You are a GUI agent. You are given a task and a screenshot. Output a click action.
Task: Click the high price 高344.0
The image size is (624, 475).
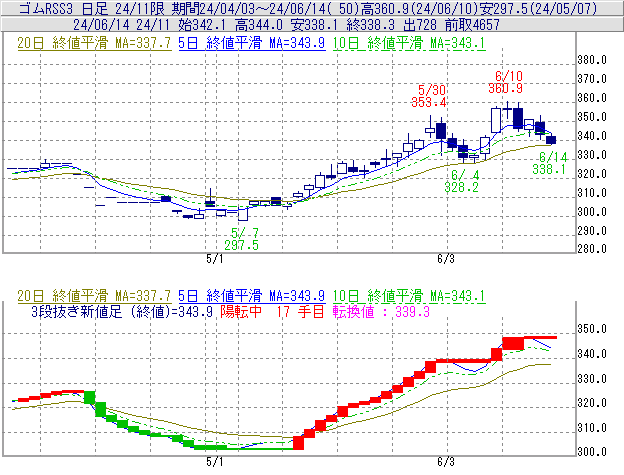pyautogui.click(x=259, y=25)
